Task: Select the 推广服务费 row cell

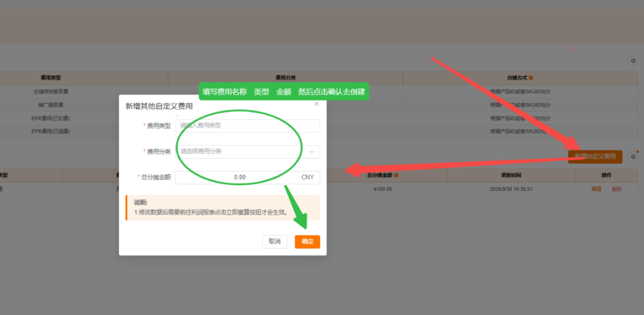Action: [x=51, y=105]
